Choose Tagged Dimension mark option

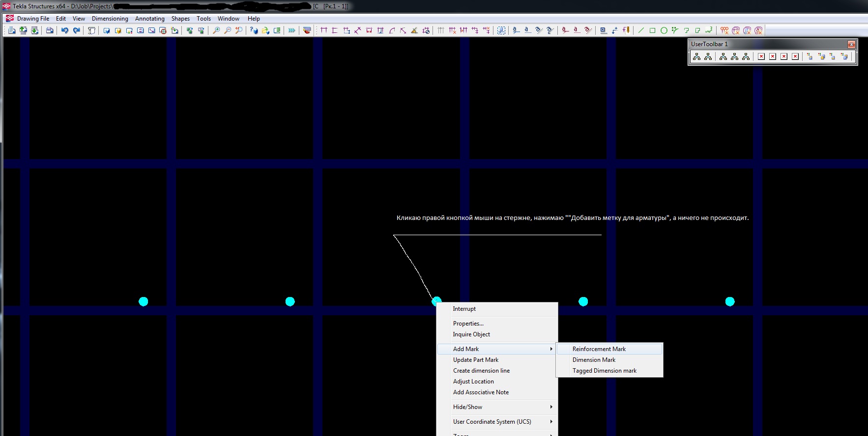pyautogui.click(x=604, y=371)
